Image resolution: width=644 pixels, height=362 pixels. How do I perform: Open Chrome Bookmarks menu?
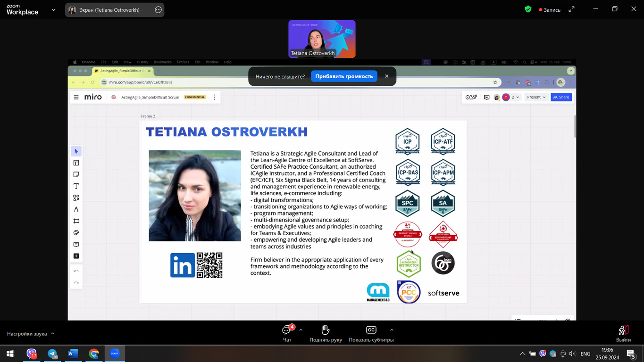[x=163, y=62]
